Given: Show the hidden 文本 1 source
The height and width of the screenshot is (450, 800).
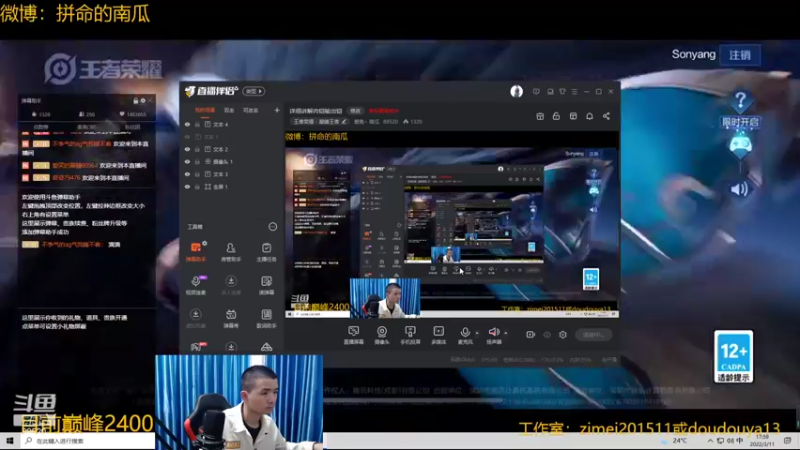Looking at the screenshot, I should (187, 137).
